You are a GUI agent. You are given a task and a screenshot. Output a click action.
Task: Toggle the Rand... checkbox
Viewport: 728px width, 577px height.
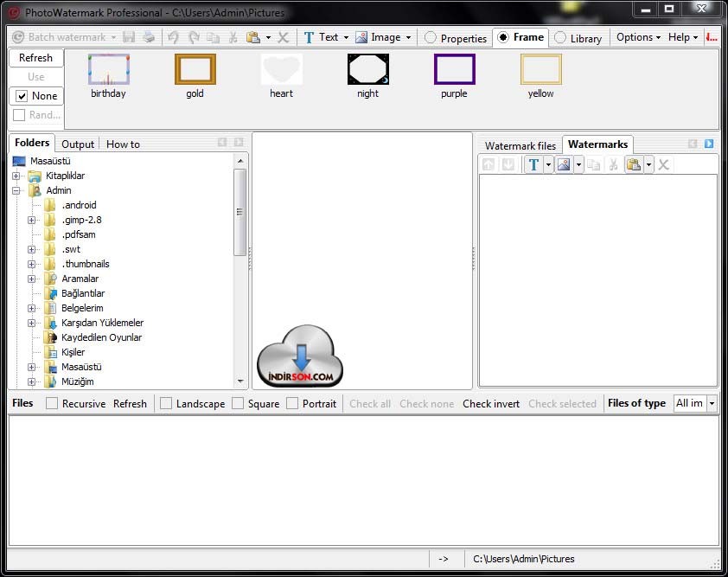(19, 115)
